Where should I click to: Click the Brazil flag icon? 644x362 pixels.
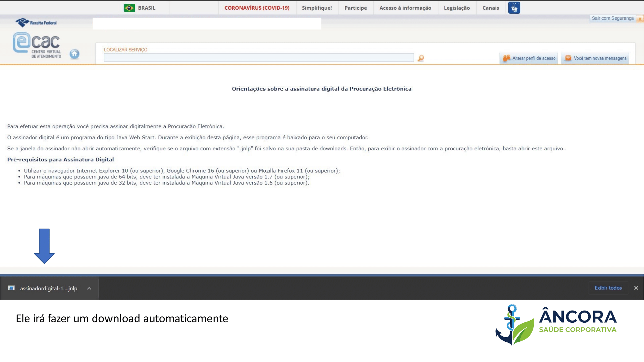(x=129, y=8)
